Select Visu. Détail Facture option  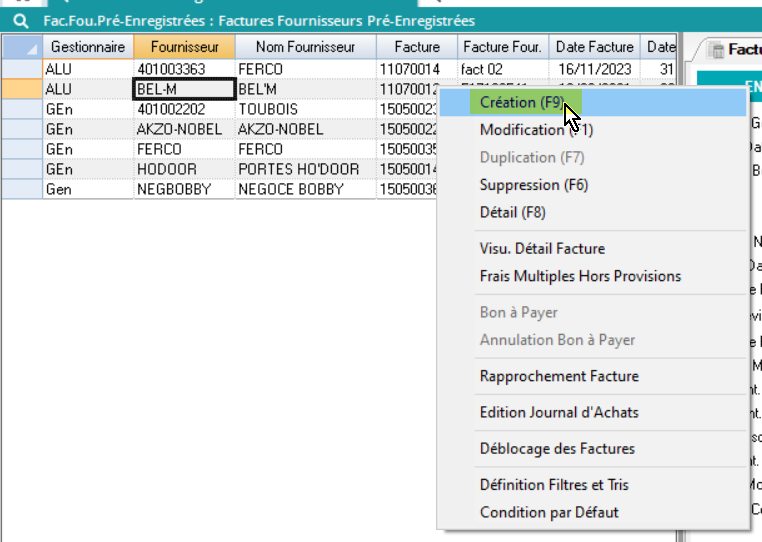(542, 249)
